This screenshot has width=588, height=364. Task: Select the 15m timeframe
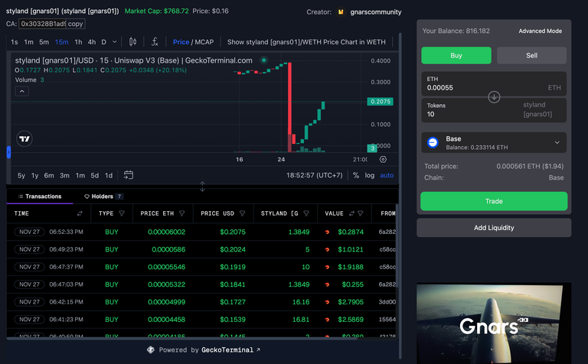coord(61,42)
